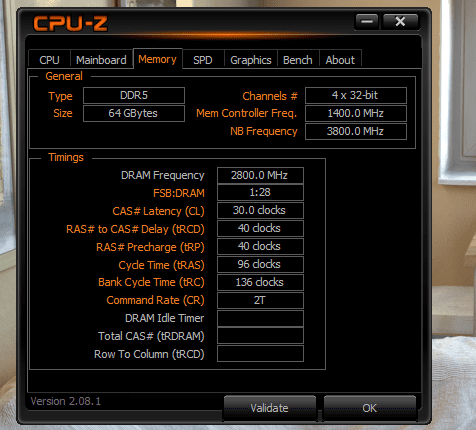Click the Validate button
The height and width of the screenshot is (430, 476).
pos(269,408)
